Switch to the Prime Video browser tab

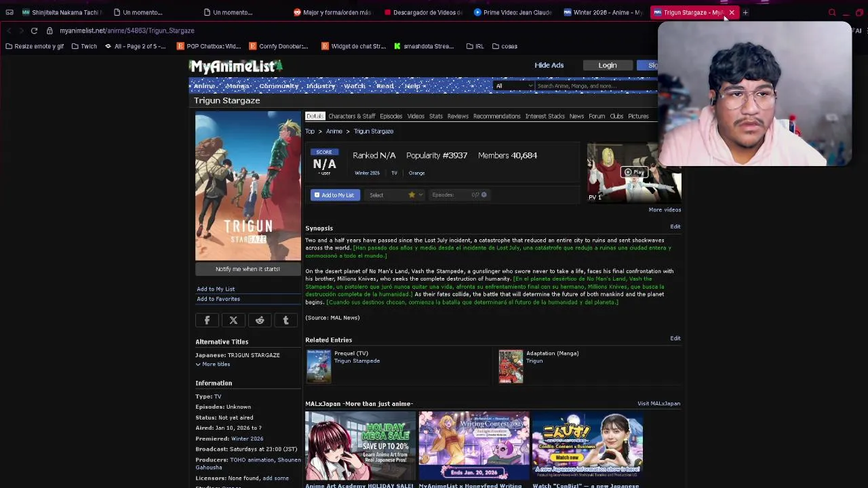point(513,12)
